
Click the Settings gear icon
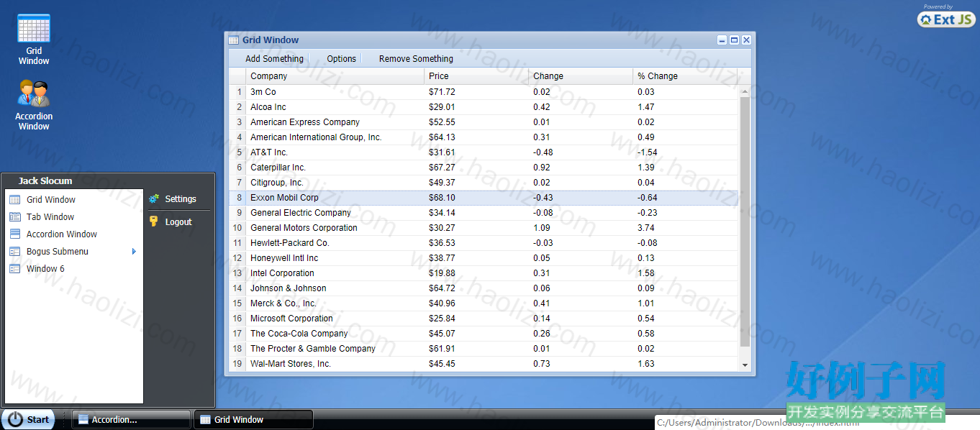154,199
